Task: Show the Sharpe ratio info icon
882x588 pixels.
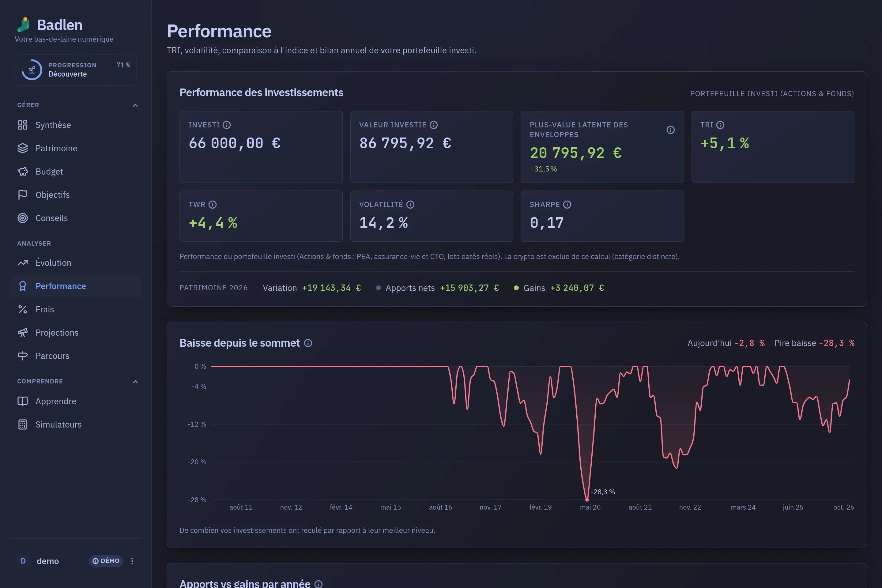Action: pos(567,204)
